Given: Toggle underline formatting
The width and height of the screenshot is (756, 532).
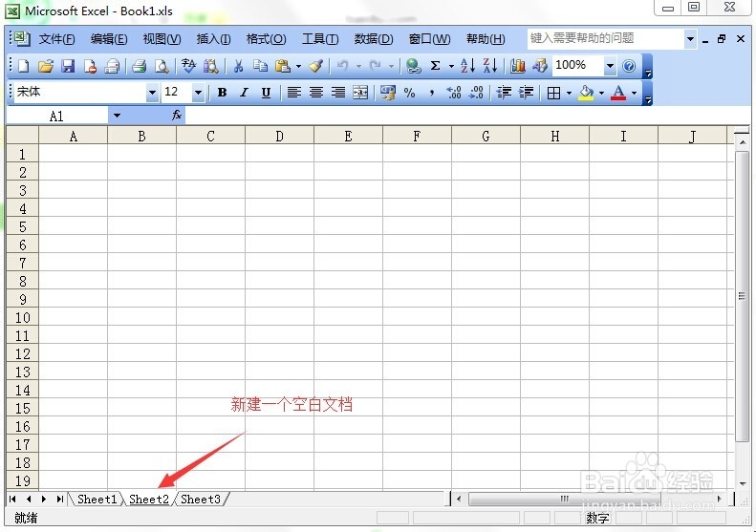Looking at the screenshot, I should point(266,92).
